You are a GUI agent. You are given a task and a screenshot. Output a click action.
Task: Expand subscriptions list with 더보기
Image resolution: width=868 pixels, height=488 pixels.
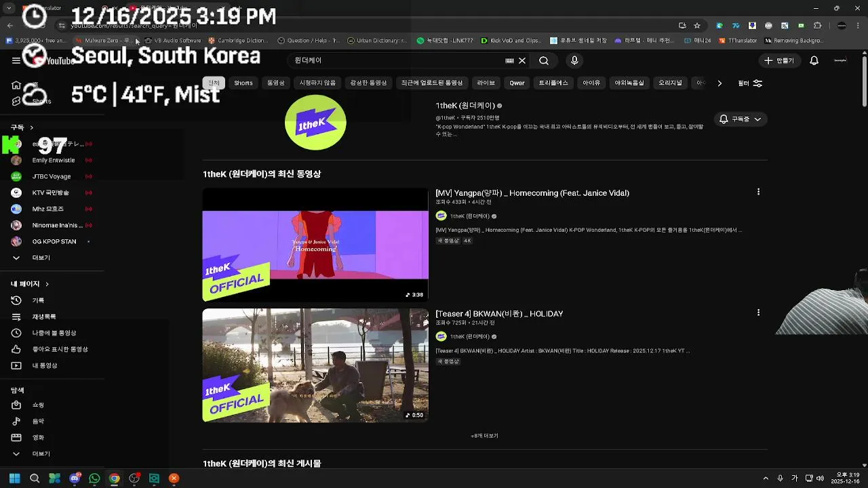click(x=52, y=258)
